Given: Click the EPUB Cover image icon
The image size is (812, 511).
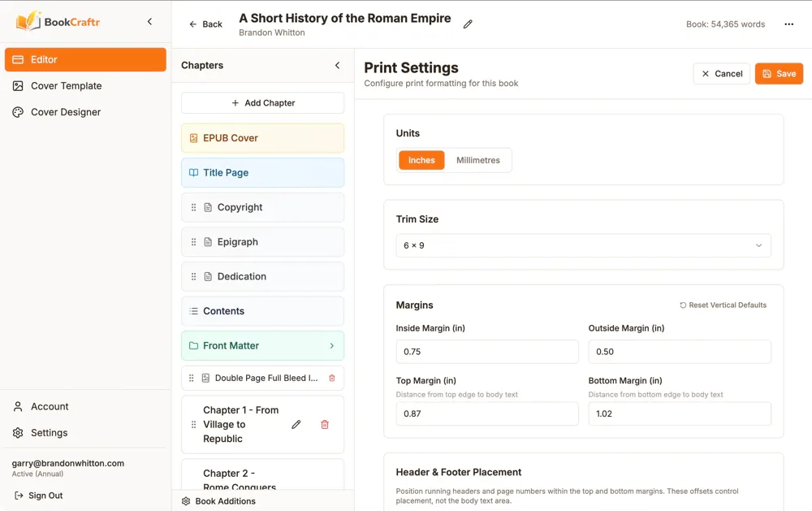Looking at the screenshot, I should click(194, 138).
